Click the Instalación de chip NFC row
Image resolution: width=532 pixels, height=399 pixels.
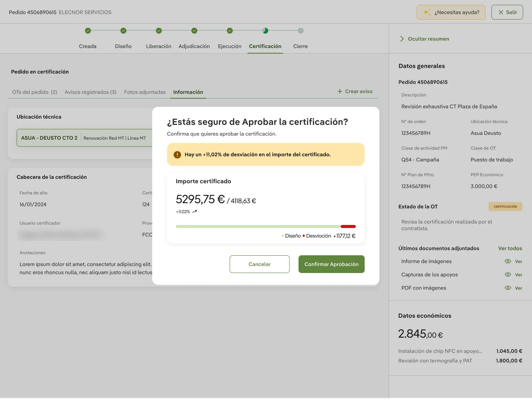(x=460, y=351)
